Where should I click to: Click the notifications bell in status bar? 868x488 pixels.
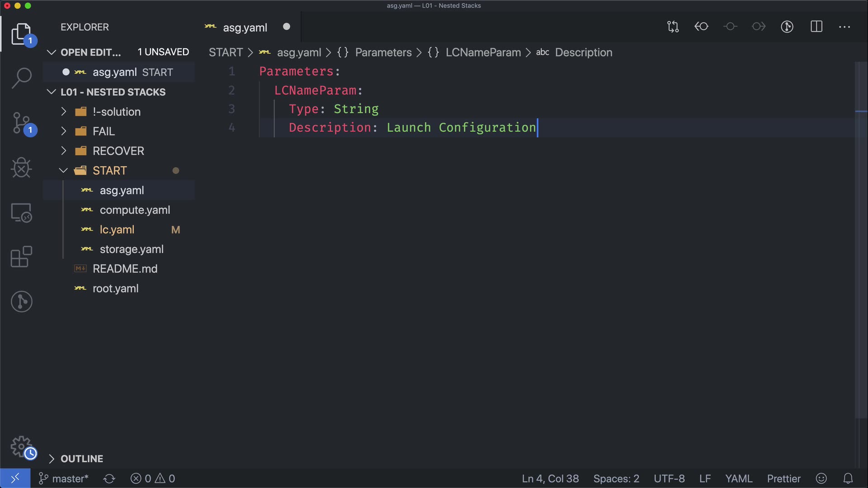point(848,479)
